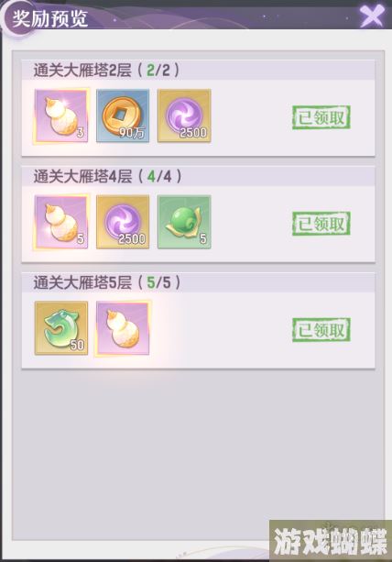
Task: Select the 90万 copper coin reward icon
Action: [123, 116]
